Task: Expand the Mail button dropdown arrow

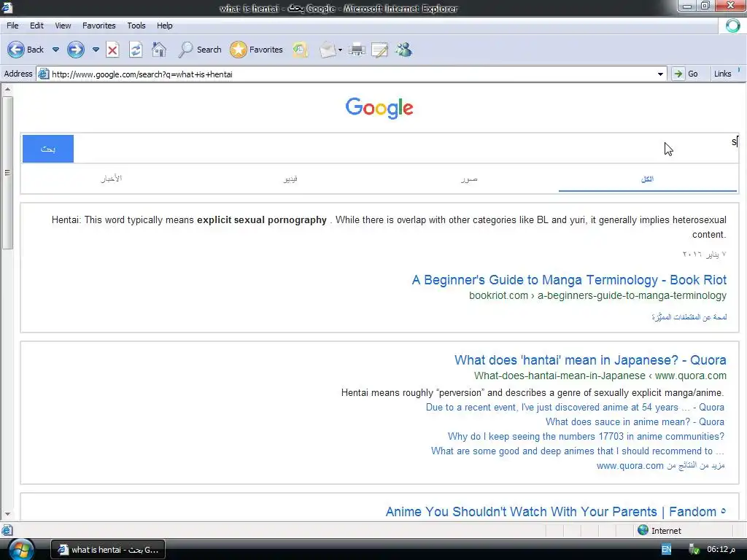Action: (340, 50)
